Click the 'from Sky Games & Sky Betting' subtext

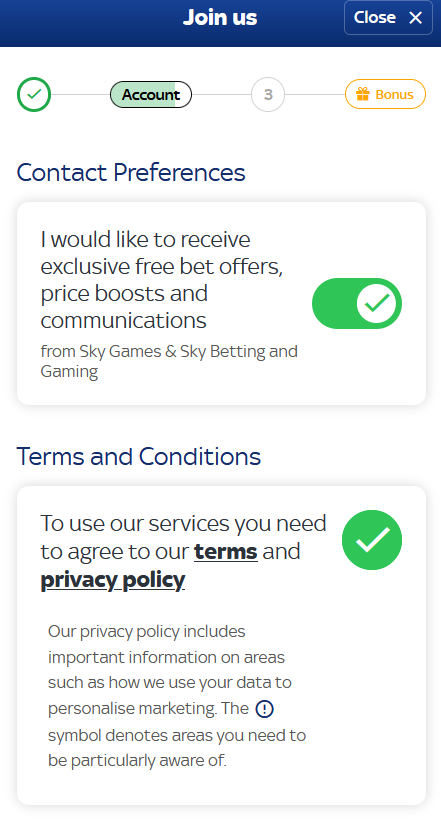169,361
